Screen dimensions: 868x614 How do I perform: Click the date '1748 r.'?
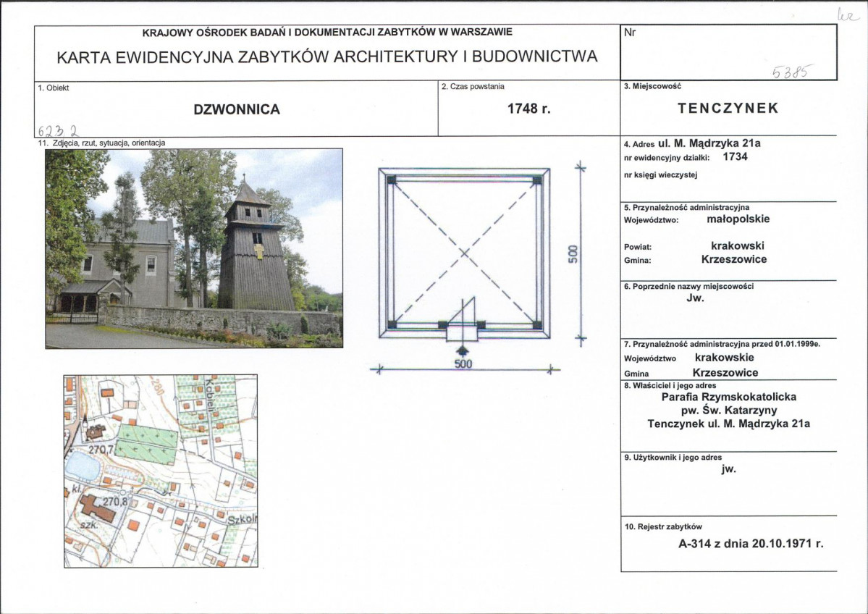pos(529,109)
